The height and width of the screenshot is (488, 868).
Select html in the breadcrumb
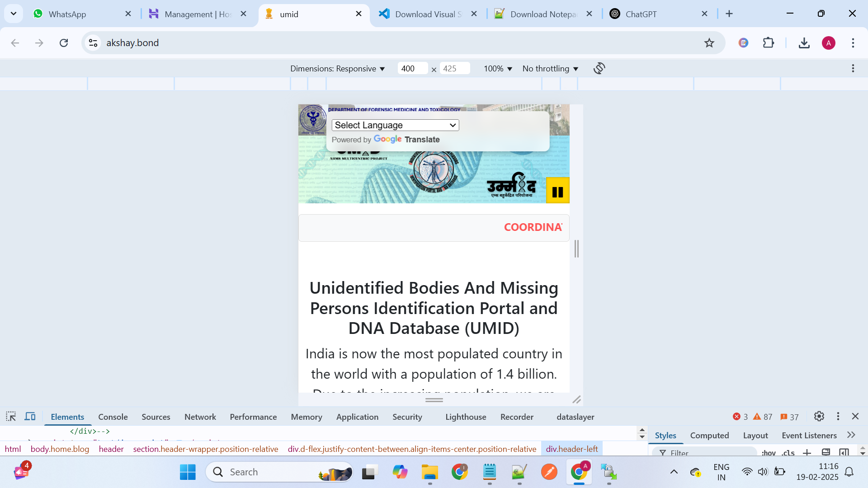[x=13, y=449]
